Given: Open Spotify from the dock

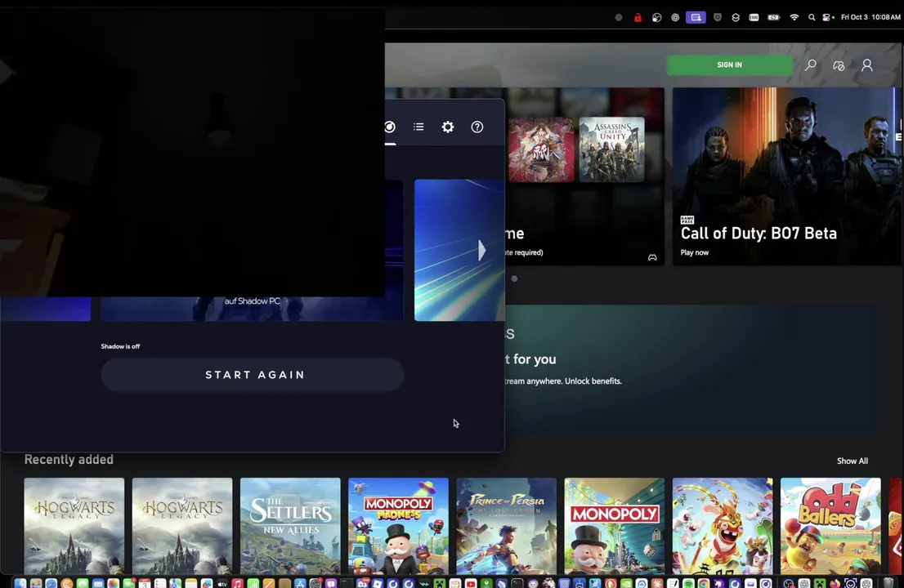Looking at the screenshot, I should pyautogui.click(x=688, y=583).
